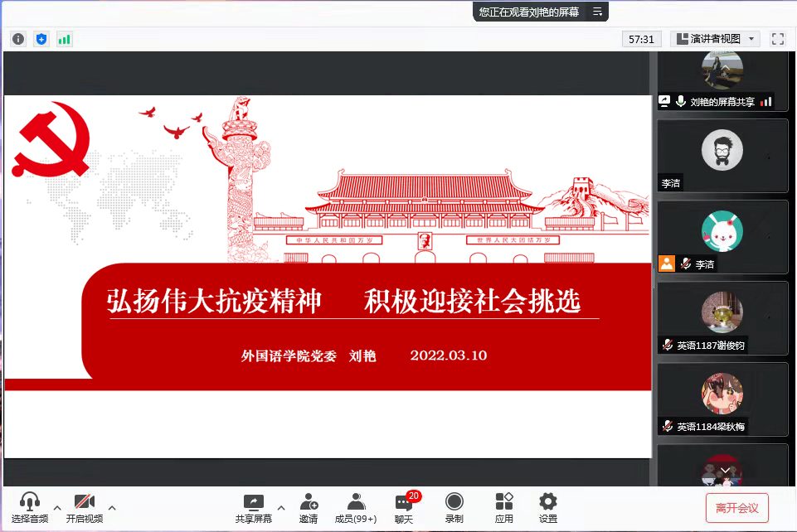Image resolution: width=797 pixels, height=532 pixels.
Task: Expand the video options arrow beside 开启视频
Action: [112, 507]
